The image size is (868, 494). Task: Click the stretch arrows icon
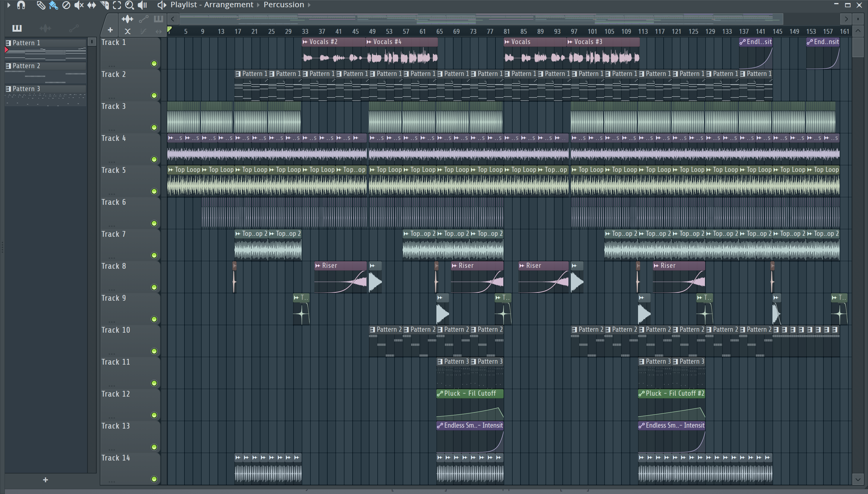click(158, 32)
